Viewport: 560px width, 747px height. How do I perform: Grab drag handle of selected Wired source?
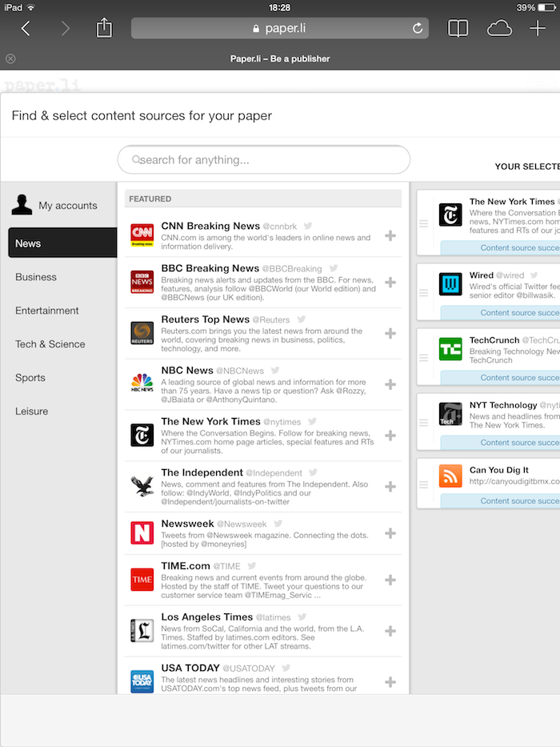point(423,292)
